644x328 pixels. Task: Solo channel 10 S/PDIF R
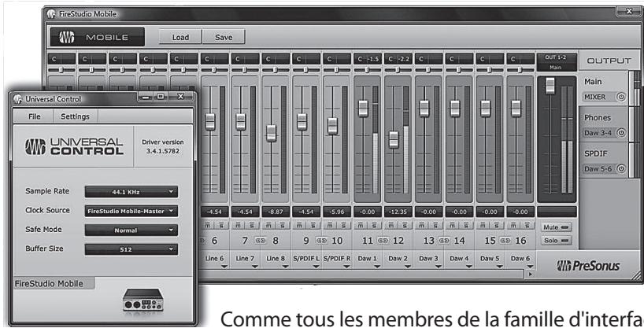344,226
